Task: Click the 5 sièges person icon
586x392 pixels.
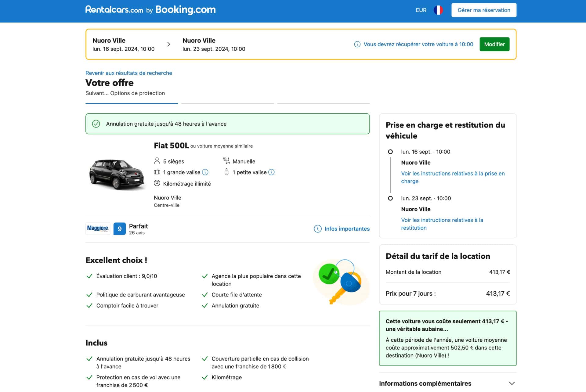Action: (157, 161)
